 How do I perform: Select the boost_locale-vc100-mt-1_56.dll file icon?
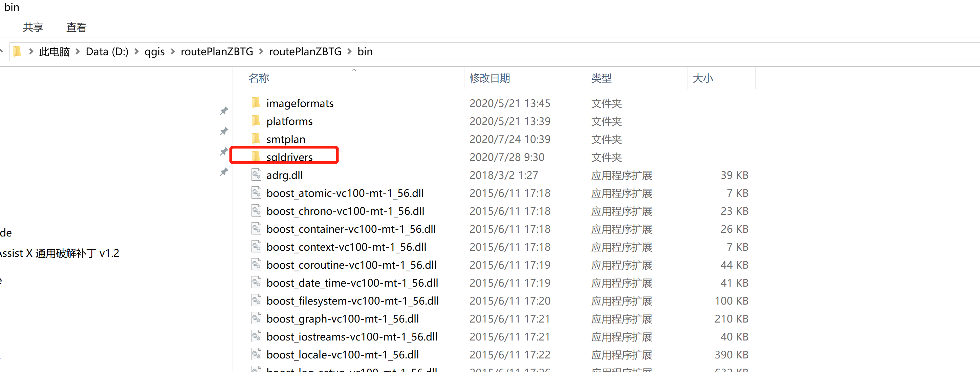point(256,354)
